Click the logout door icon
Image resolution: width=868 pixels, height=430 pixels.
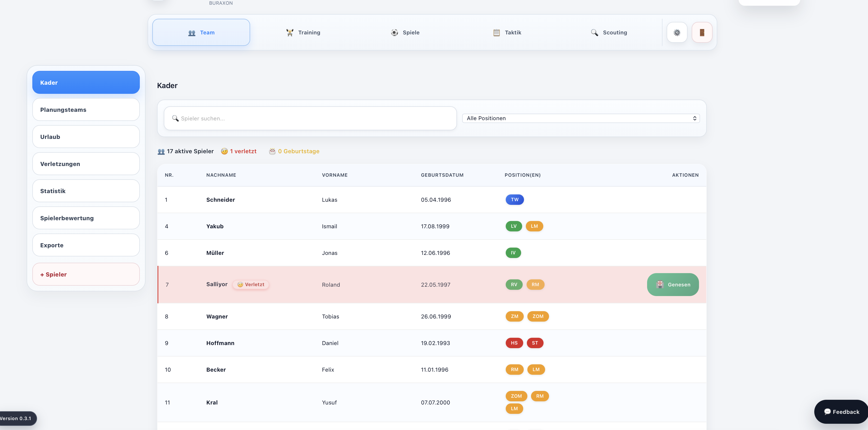[x=702, y=32]
